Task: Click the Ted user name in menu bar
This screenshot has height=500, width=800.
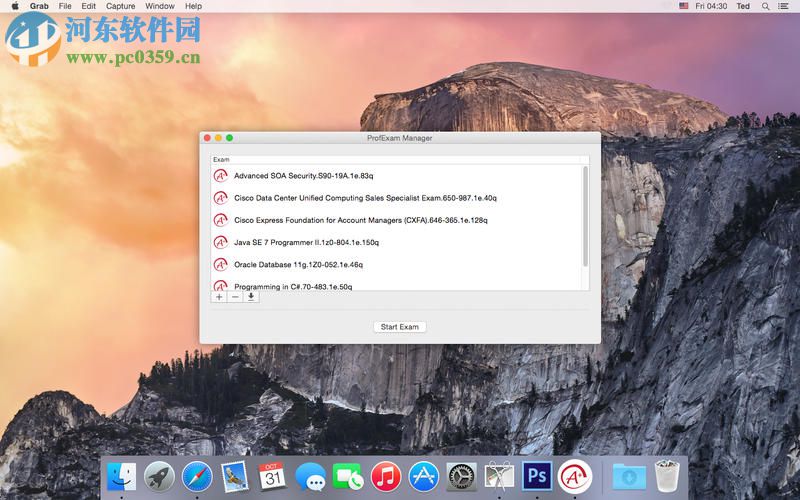Action: [743, 6]
